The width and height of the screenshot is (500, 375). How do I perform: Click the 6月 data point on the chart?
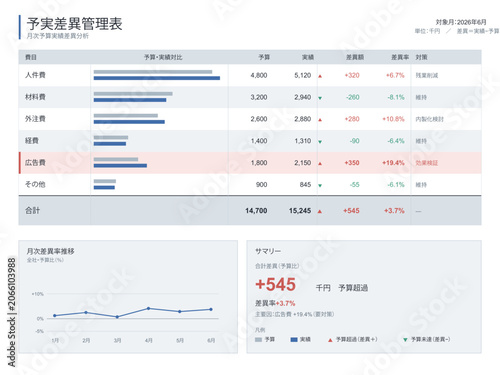[211, 309]
